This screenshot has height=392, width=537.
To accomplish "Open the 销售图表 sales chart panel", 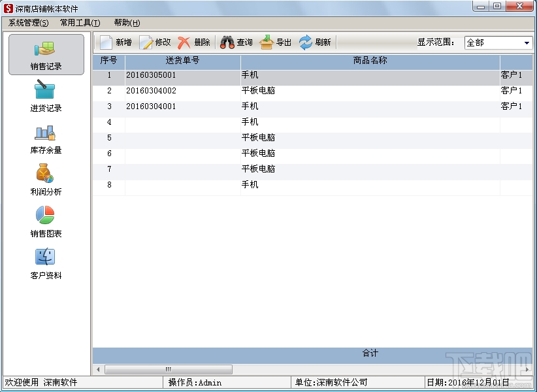I will 46,222.
